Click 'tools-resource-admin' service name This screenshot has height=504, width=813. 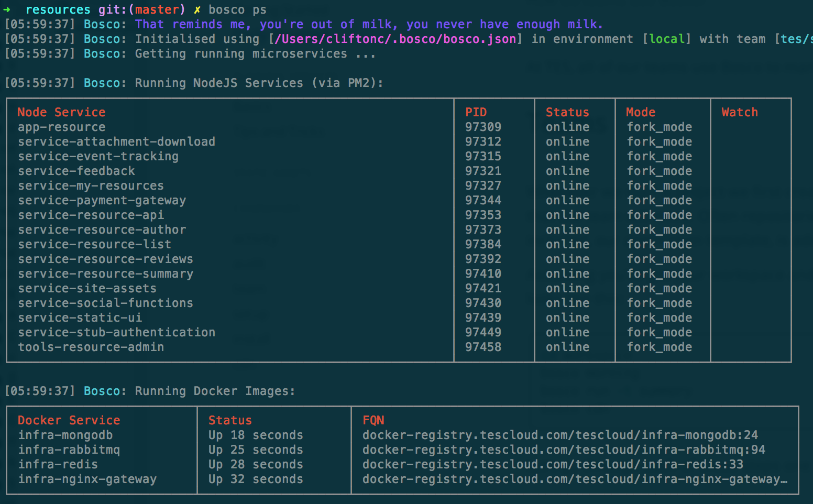pyautogui.click(x=91, y=347)
